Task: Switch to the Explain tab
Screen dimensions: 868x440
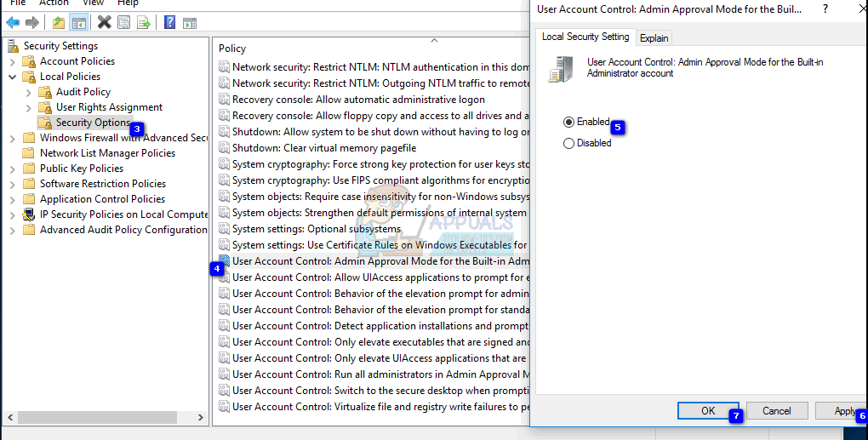Action: [654, 37]
